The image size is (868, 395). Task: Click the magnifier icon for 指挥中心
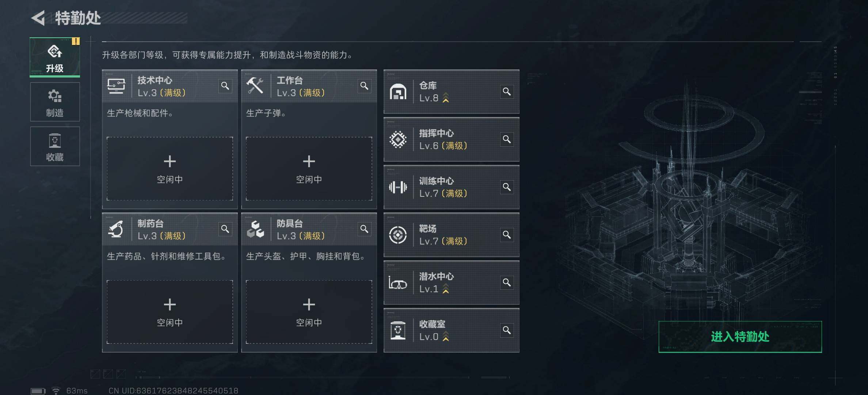click(x=507, y=139)
